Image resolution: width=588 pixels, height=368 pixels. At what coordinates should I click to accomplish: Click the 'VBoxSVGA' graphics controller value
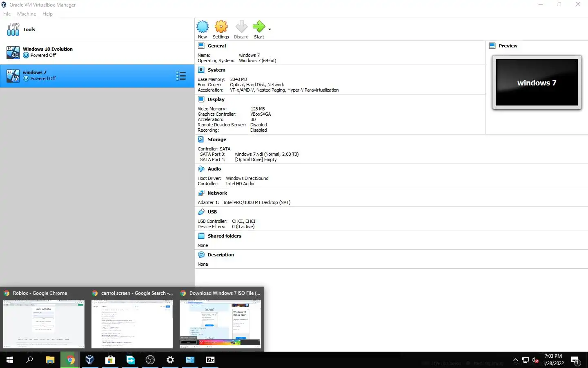pyautogui.click(x=261, y=114)
